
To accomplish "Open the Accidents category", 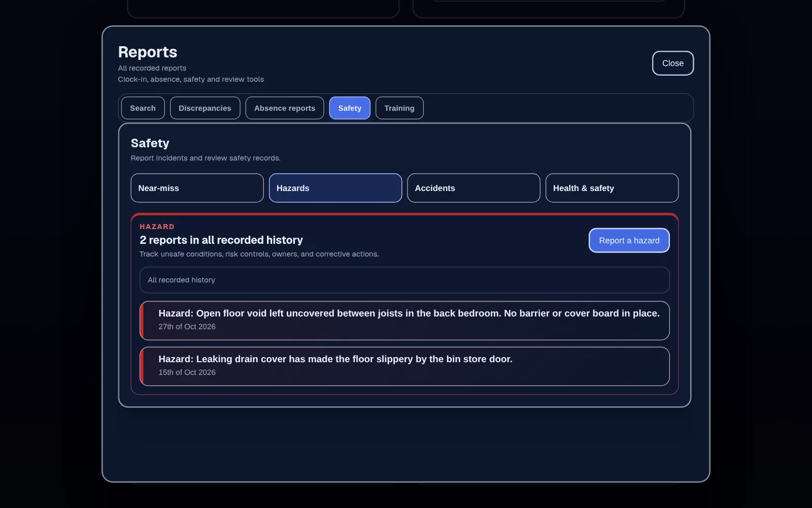I will coord(473,188).
